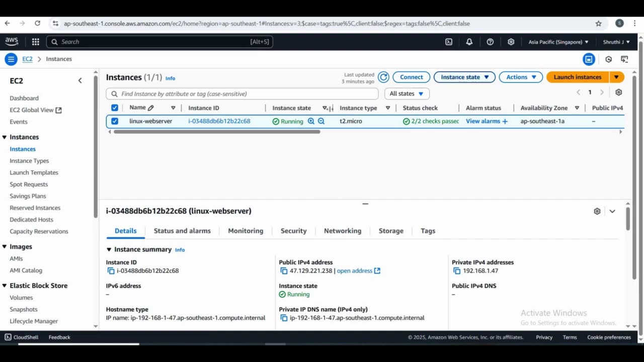Open Volumes in sidebar
The image size is (644, 362).
coord(21,298)
